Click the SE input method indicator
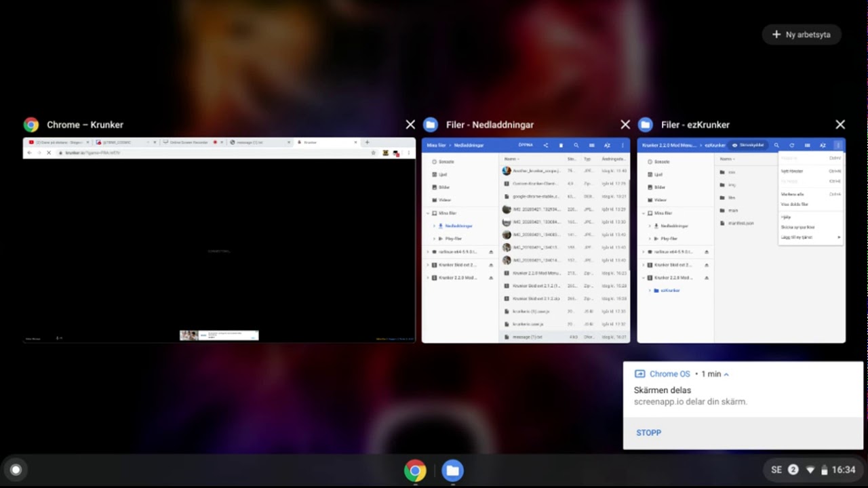The width and height of the screenshot is (868, 488). (776, 470)
